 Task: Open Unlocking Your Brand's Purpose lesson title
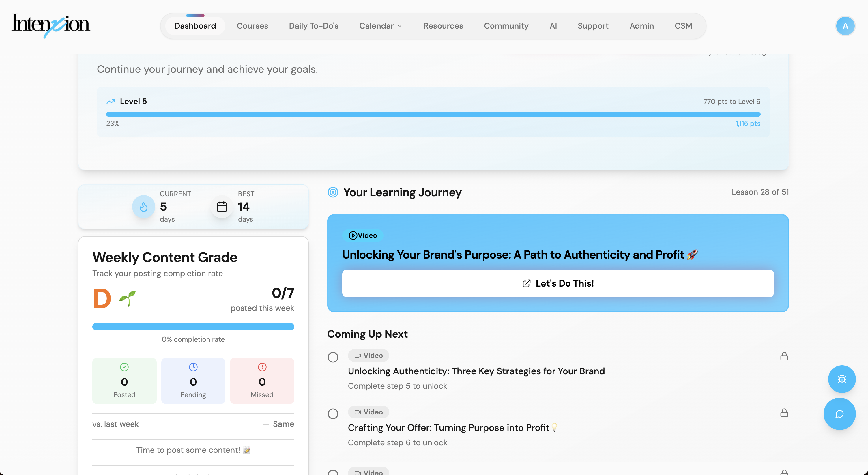click(x=513, y=255)
